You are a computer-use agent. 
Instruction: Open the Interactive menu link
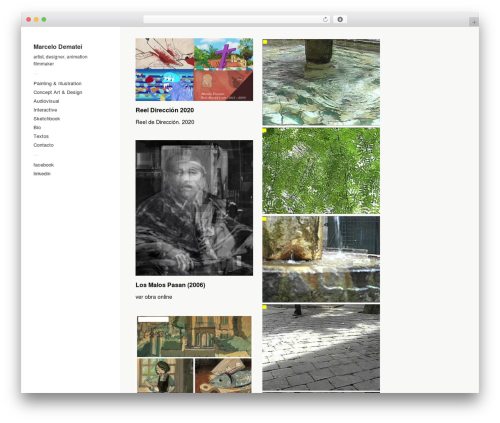45,110
